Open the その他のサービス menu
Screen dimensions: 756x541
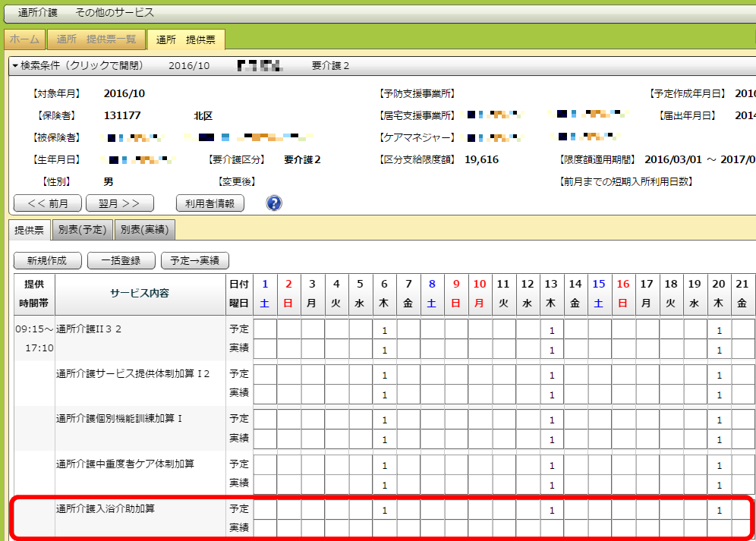click(x=115, y=13)
